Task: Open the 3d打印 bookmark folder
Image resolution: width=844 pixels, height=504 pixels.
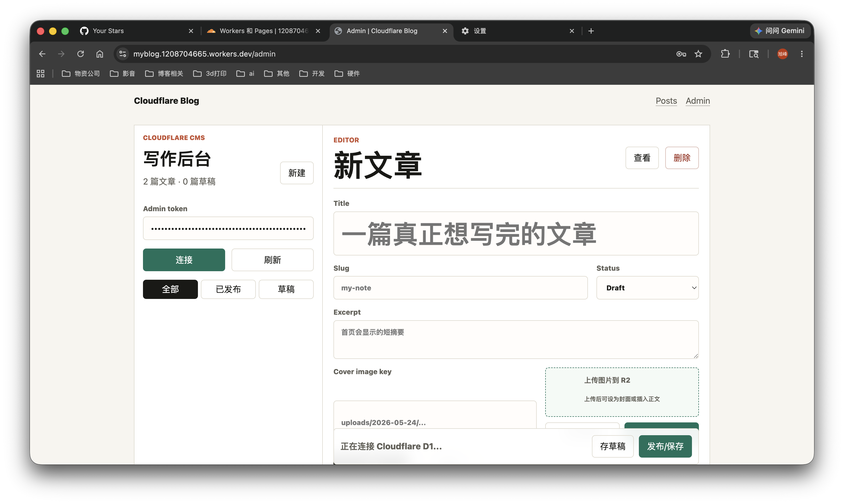Action: pos(210,74)
